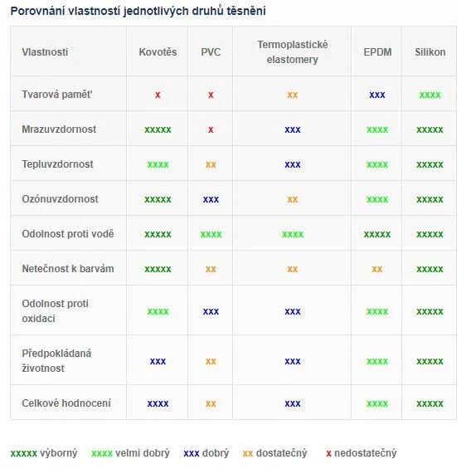Click Silikon rating for Celkové hodnocení
This screenshot has height=469, width=476.
tap(430, 403)
